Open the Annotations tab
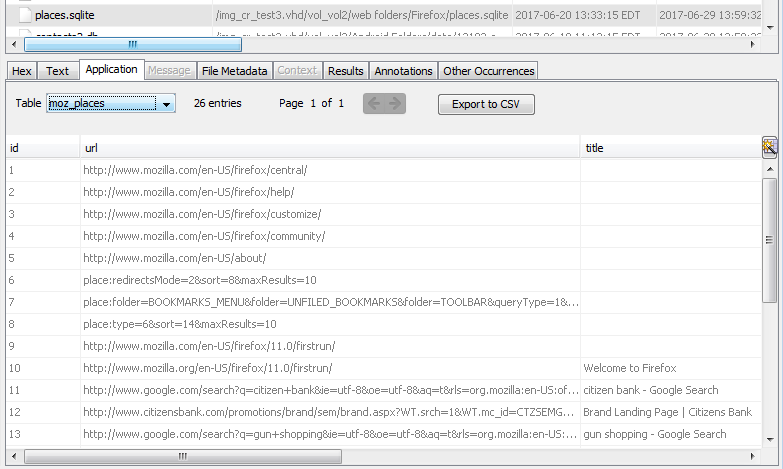 (403, 71)
